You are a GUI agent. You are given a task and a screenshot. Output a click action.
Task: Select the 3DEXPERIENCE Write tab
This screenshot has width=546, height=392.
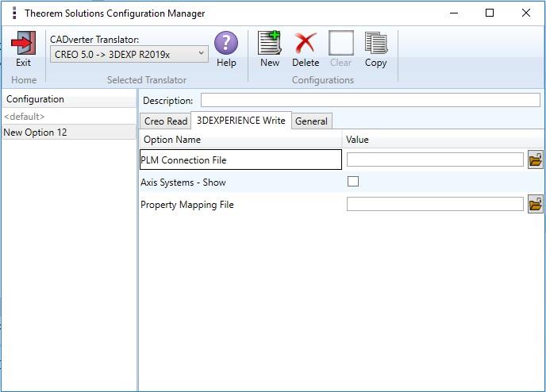pos(241,121)
